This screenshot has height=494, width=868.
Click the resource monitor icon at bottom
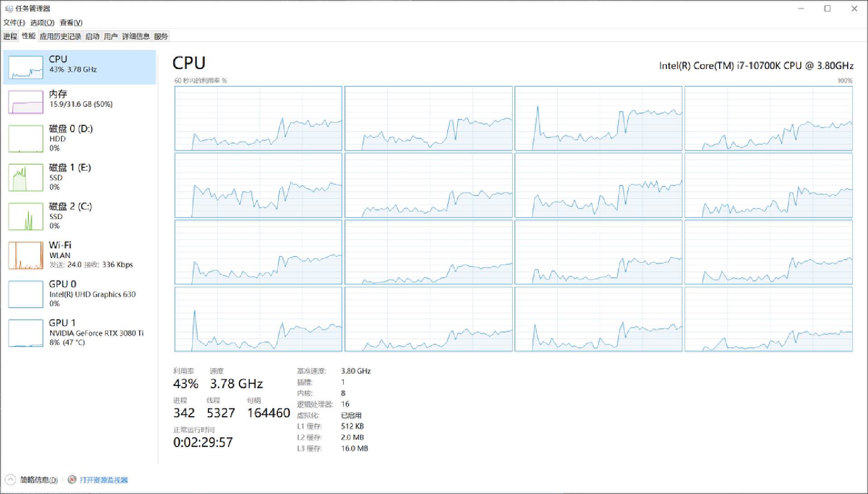pyautogui.click(x=72, y=480)
